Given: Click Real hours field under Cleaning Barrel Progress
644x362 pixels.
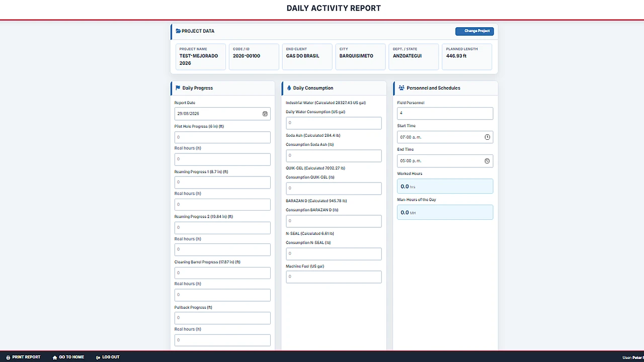Looking at the screenshot, I should (x=222, y=295).
